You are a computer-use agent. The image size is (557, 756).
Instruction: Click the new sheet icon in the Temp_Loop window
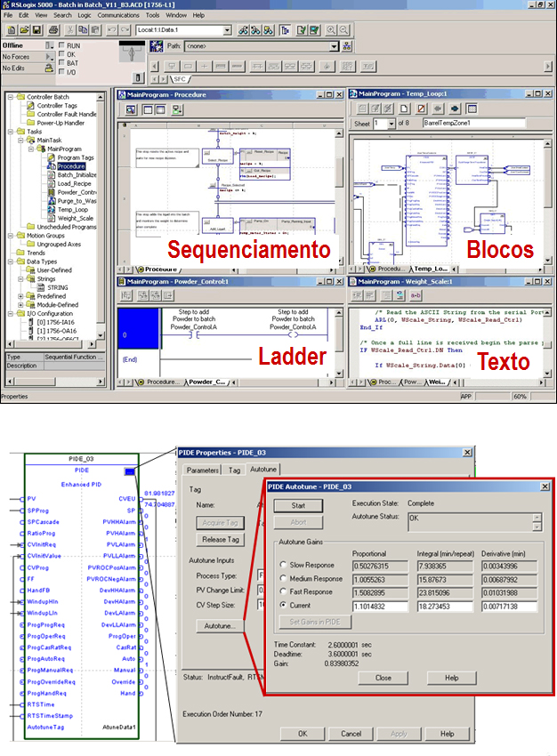(405, 109)
